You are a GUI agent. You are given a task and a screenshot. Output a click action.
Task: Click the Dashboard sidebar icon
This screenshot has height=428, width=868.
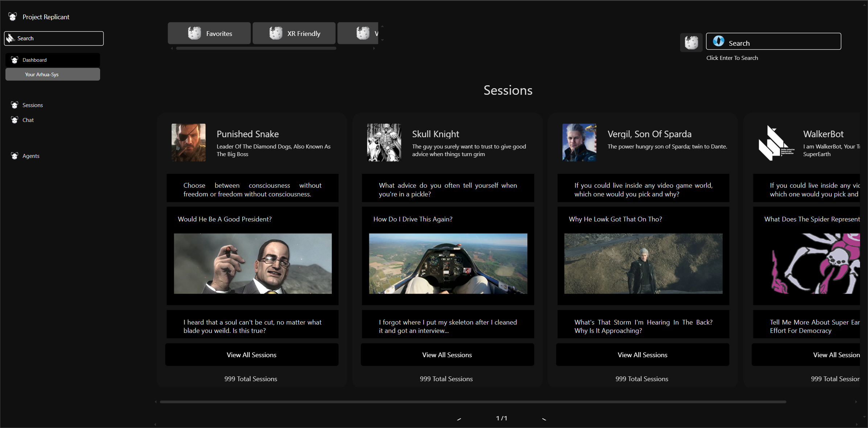pyautogui.click(x=15, y=60)
